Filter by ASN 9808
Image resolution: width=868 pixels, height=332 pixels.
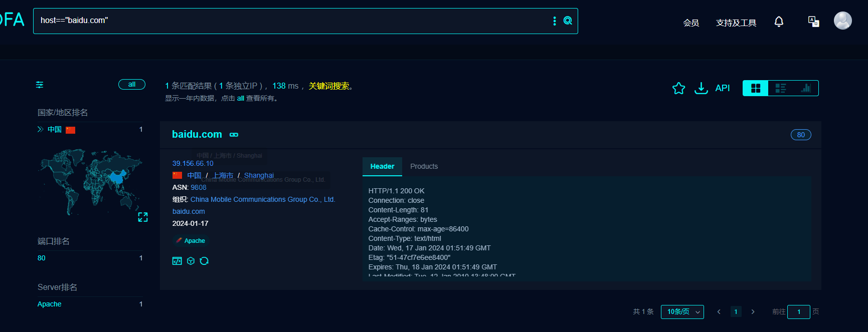pyautogui.click(x=199, y=187)
